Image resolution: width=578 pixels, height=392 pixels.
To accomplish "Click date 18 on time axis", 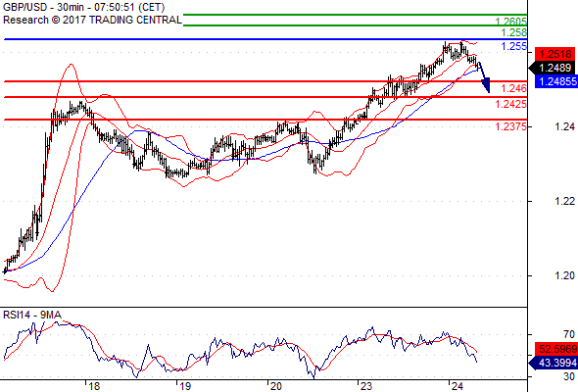I will pos(94,386).
